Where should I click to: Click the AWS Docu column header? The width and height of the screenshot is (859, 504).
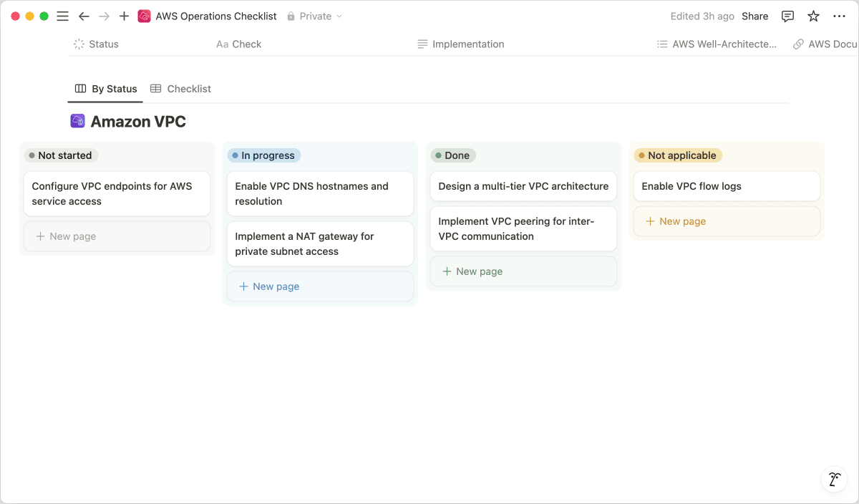[825, 44]
